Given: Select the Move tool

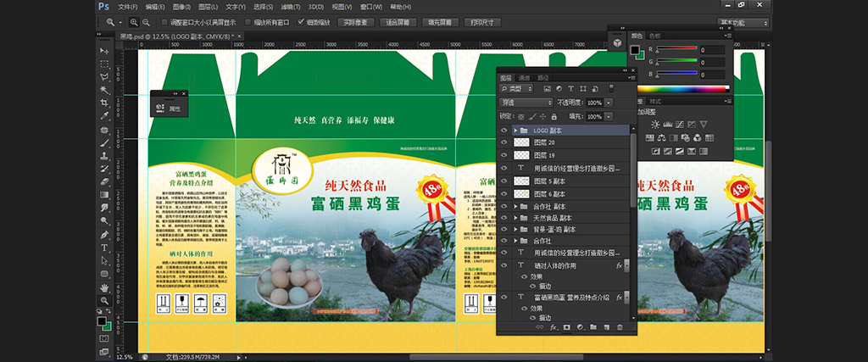Looking at the screenshot, I should pyautogui.click(x=104, y=51).
